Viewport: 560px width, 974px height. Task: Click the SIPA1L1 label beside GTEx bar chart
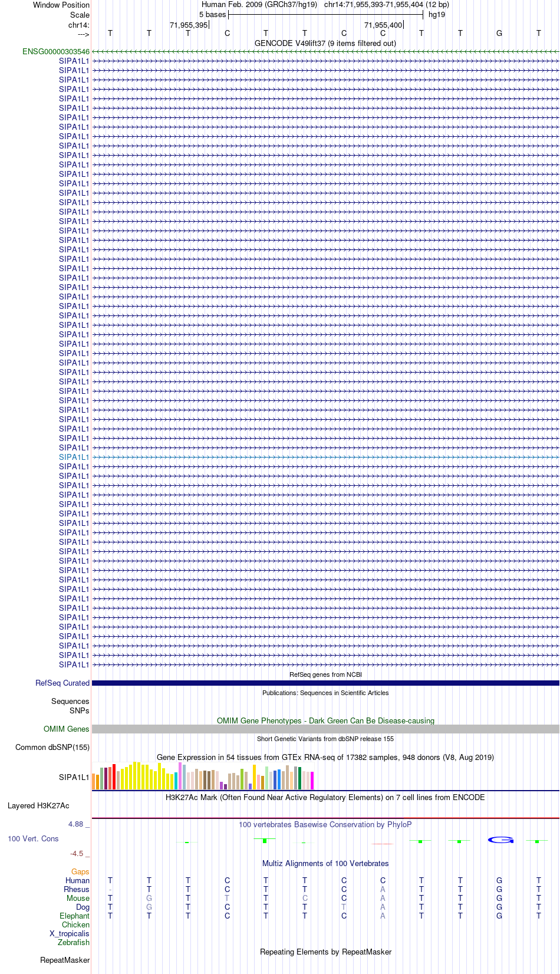74,777
